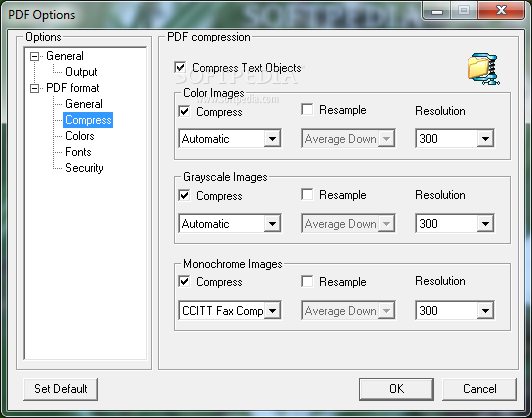This screenshot has height=418, width=532.
Task: Open Monochrome Images Resolution dropdown
Action: tap(455, 310)
